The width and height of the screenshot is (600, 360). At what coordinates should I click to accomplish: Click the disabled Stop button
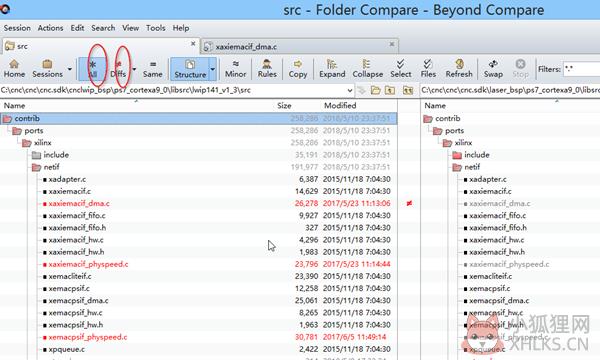(x=520, y=69)
